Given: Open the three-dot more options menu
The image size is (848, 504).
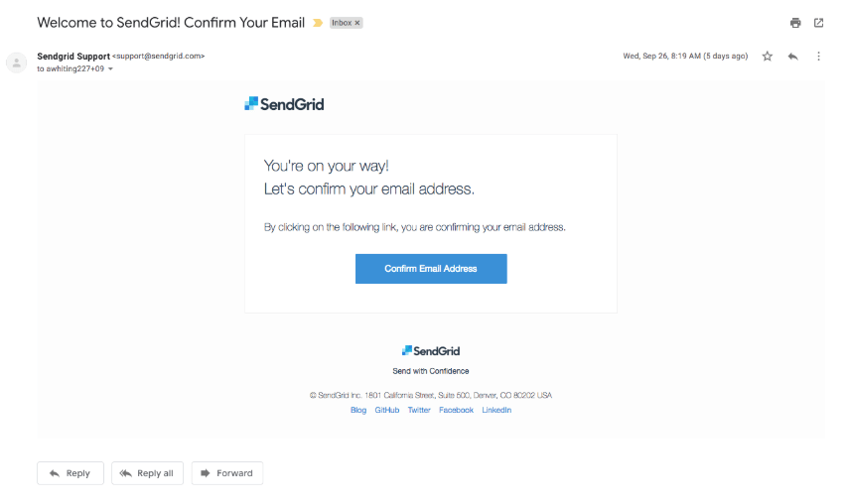Looking at the screenshot, I should [818, 57].
